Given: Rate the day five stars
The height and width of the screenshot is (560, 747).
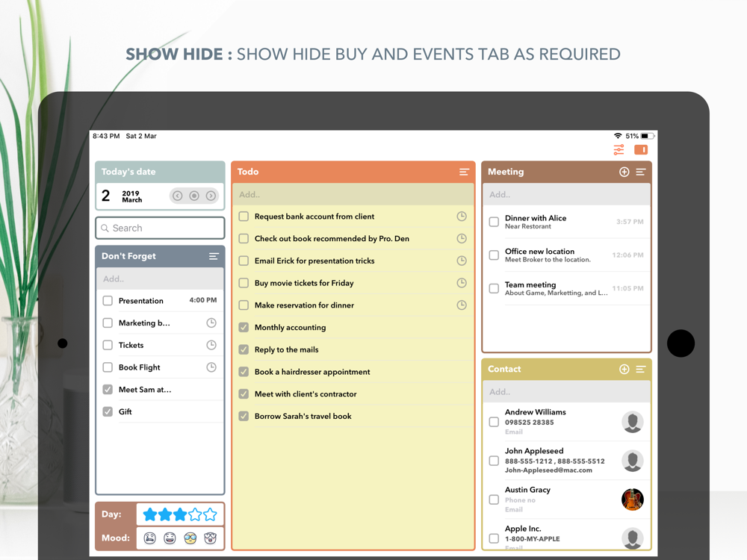Looking at the screenshot, I should (x=210, y=514).
